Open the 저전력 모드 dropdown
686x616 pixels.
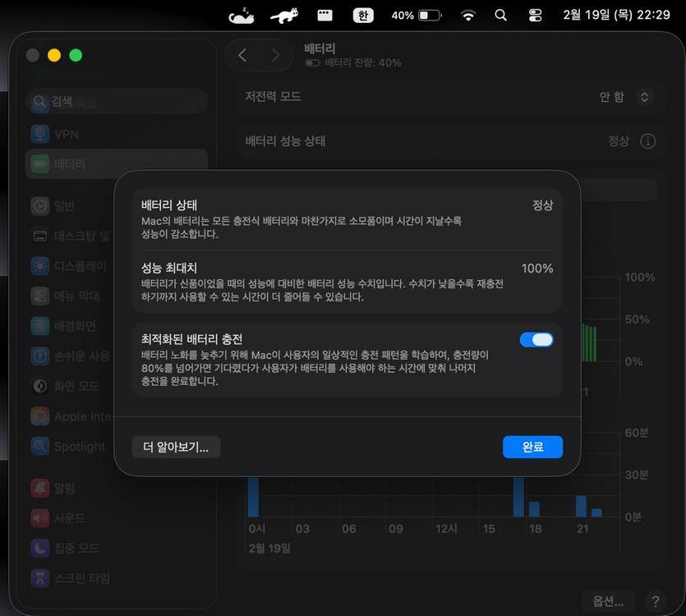pos(645,96)
